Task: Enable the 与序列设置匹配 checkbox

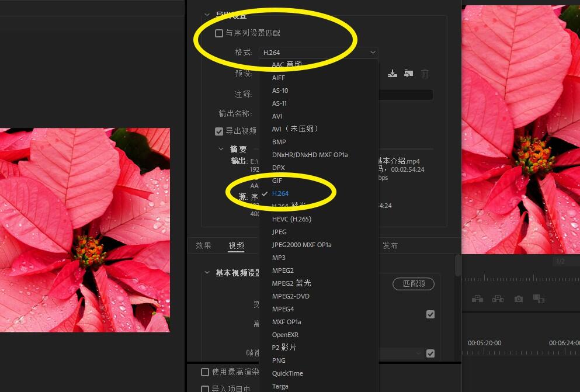Action: (219, 33)
